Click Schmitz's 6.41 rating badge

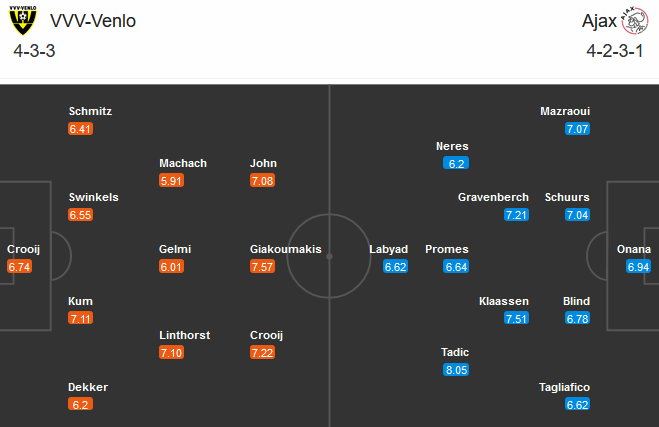pos(80,129)
